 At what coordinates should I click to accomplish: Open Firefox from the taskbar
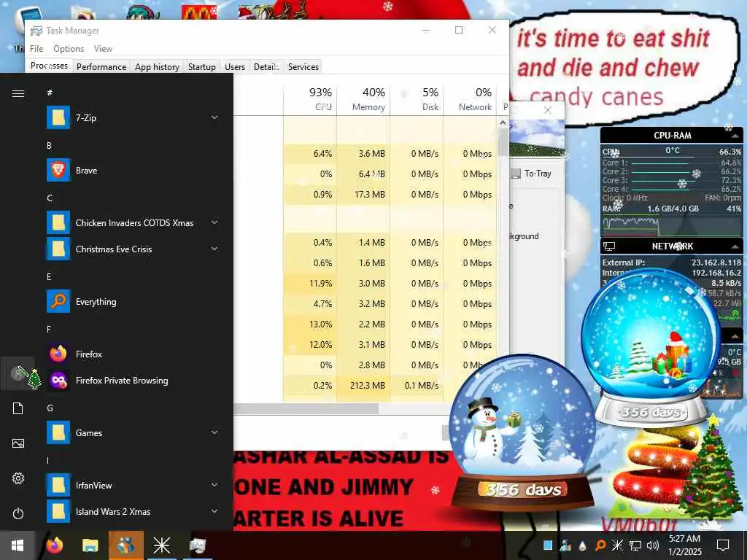pos(54,545)
